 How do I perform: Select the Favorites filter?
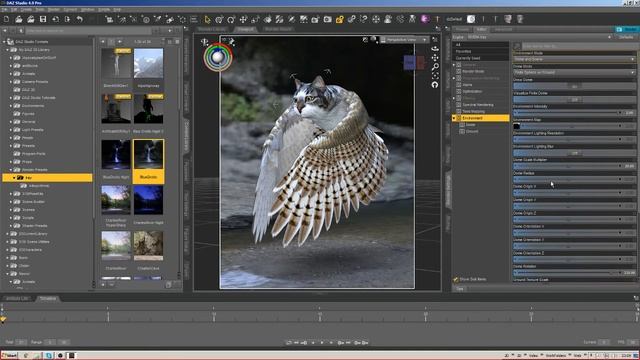481,51
